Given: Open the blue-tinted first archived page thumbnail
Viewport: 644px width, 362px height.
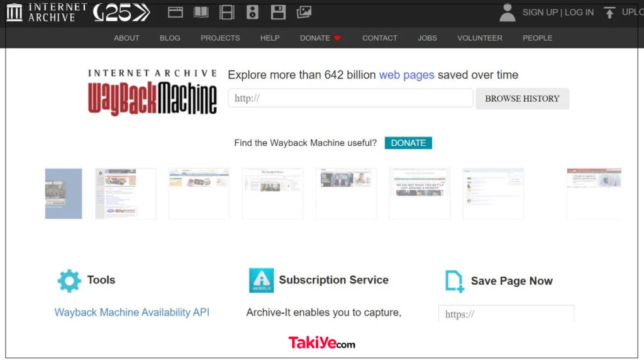Looking at the screenshot, I should click(x=64, y=194).
